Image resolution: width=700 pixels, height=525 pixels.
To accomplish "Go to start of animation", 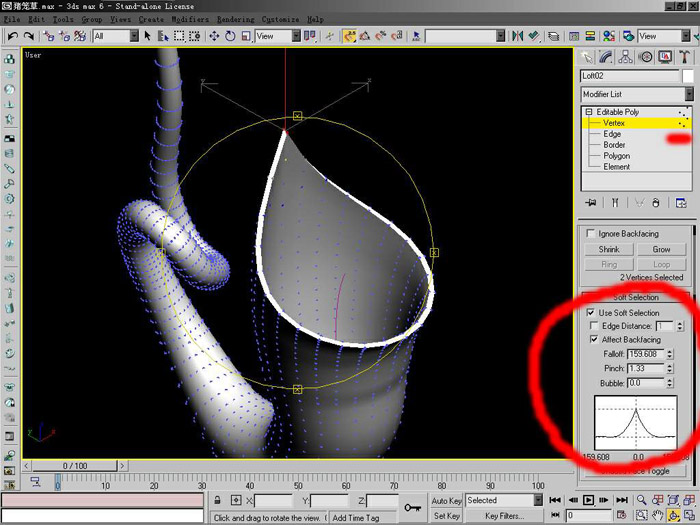I will (555, 500).
